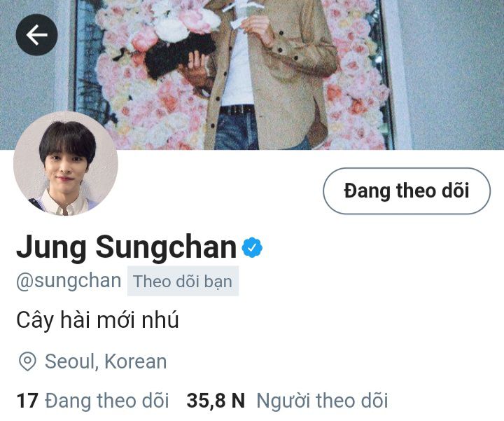Screen dimensions: 504x421
Task: Click the Seoul, Korean location text
Action: click(x=106, y=361)
